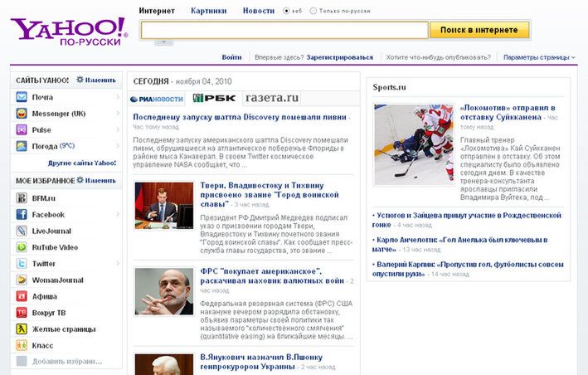Click the Вокруг ТВ icon
588x375 pixels.
(x=22, y=313)
